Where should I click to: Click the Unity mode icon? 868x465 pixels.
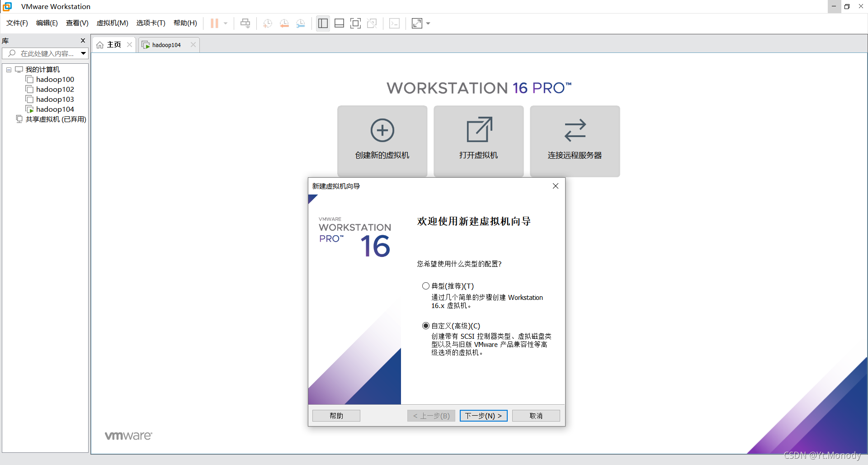(x=372, y=23)
